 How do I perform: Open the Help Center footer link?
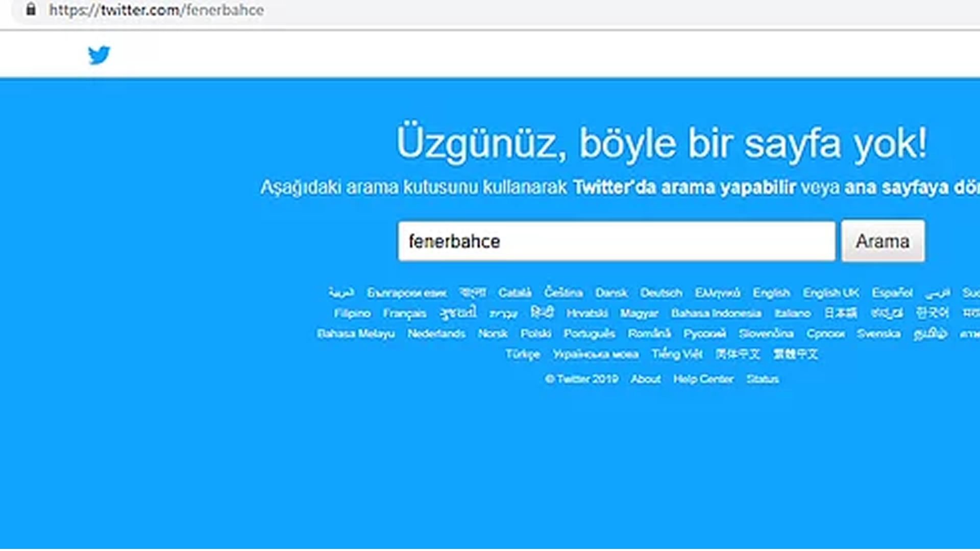click(703, 379)
